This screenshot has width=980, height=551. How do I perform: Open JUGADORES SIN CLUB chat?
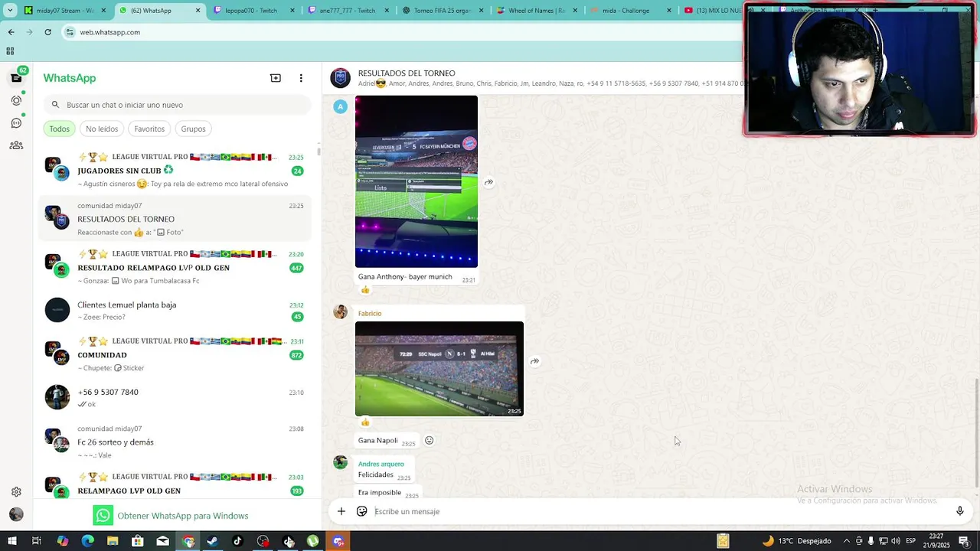[x=176, y=170]
